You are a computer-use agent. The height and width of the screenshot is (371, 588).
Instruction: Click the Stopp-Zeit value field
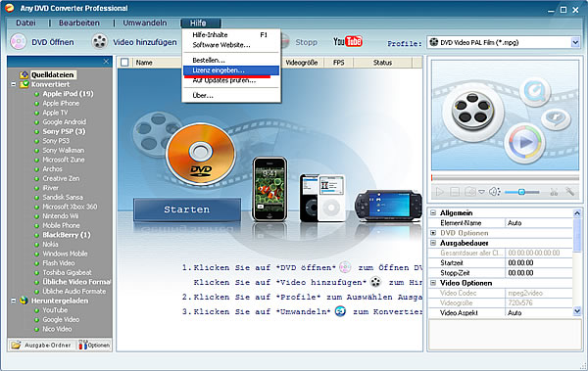[539, 273]
